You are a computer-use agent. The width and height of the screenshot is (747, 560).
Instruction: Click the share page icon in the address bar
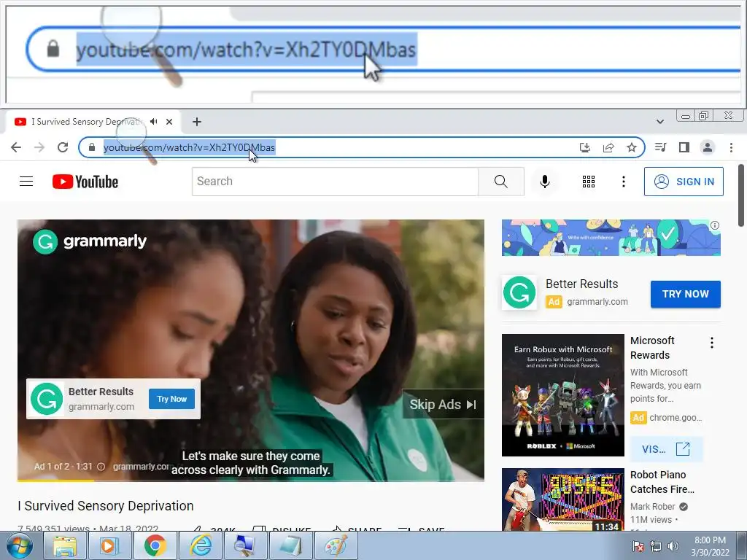[x=608, y=147]
